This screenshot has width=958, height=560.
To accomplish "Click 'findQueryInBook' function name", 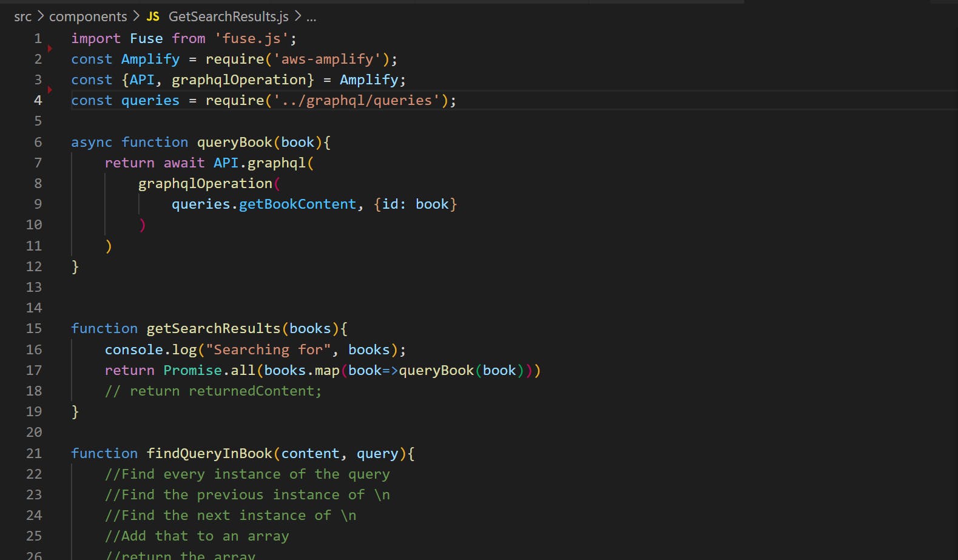I will [x=209, y=453].
